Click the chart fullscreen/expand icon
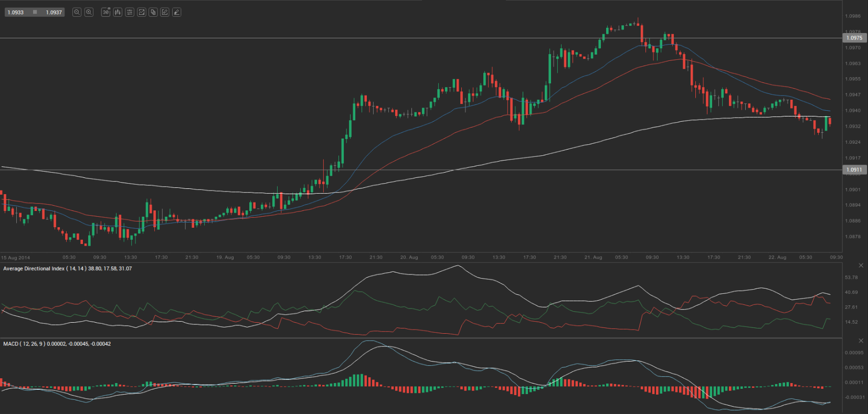Viewport: 868px width, 414px height. click(x=141, y=12)
